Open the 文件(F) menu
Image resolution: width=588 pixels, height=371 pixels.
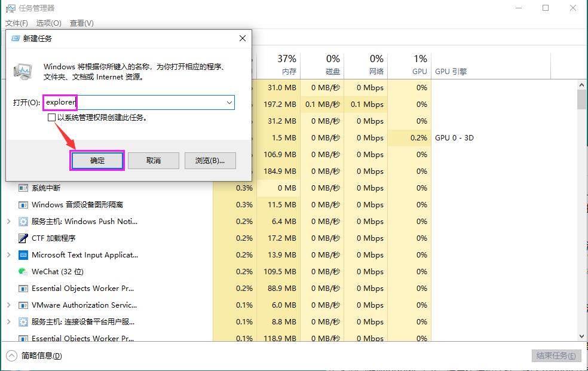click(17, 23)
